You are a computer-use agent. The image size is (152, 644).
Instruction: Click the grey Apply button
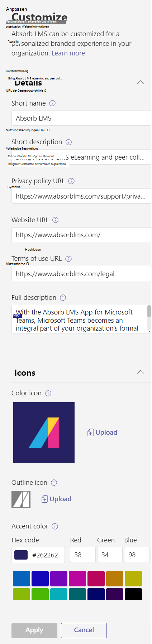[34, 630]
